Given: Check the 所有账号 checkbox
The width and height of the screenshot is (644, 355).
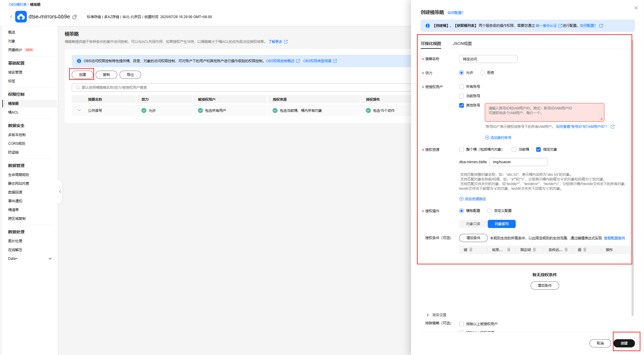Looking at the screenshot, I should pyautogui.click(x=461, y=87).
